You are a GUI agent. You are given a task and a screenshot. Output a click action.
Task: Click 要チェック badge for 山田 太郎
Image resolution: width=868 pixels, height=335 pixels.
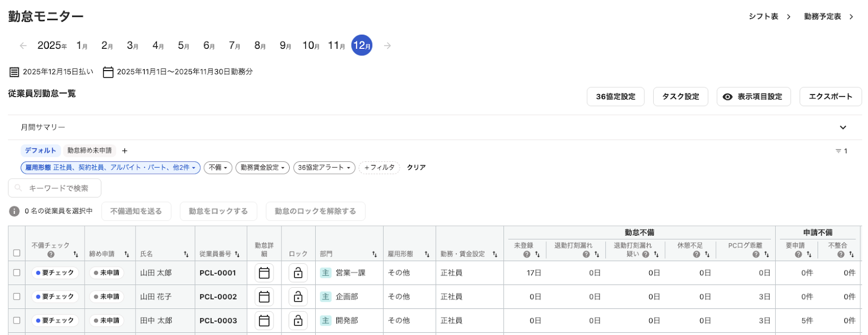tap(55, 273)
